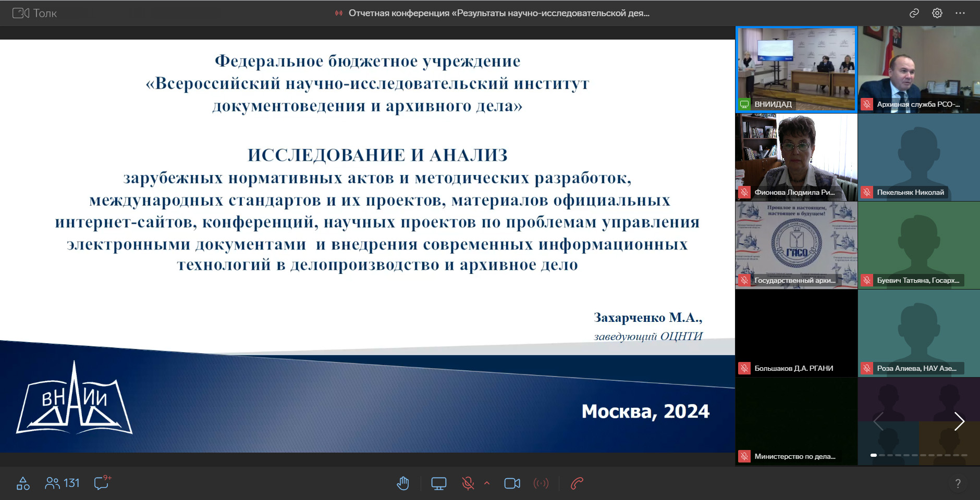
Task: Open the participants list showing 131
Action: [62, 483]
